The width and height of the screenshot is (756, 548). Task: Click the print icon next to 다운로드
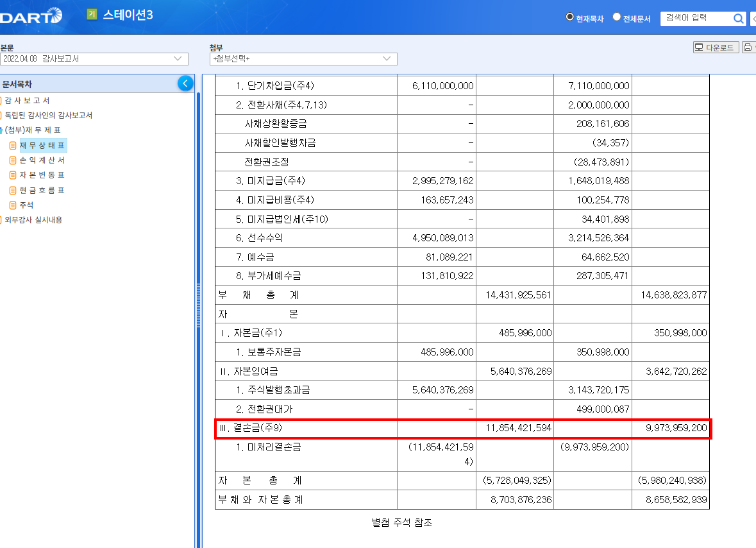click(x=747, y=47)
